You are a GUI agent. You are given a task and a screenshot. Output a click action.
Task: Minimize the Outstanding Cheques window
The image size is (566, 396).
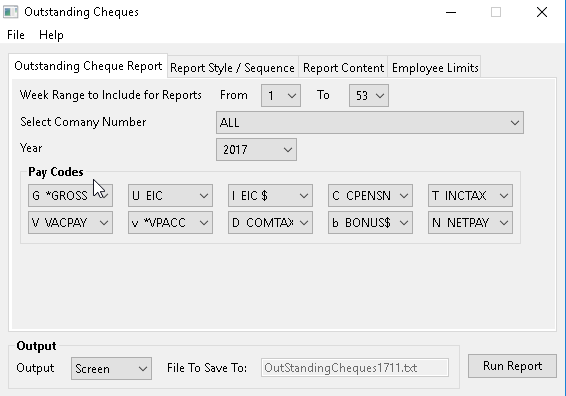click(x=451, y=12)
